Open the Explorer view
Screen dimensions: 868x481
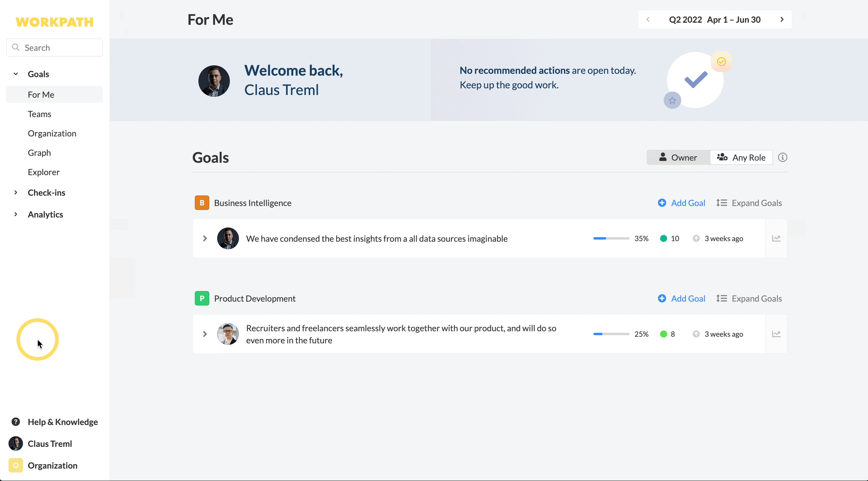[44, 172]
